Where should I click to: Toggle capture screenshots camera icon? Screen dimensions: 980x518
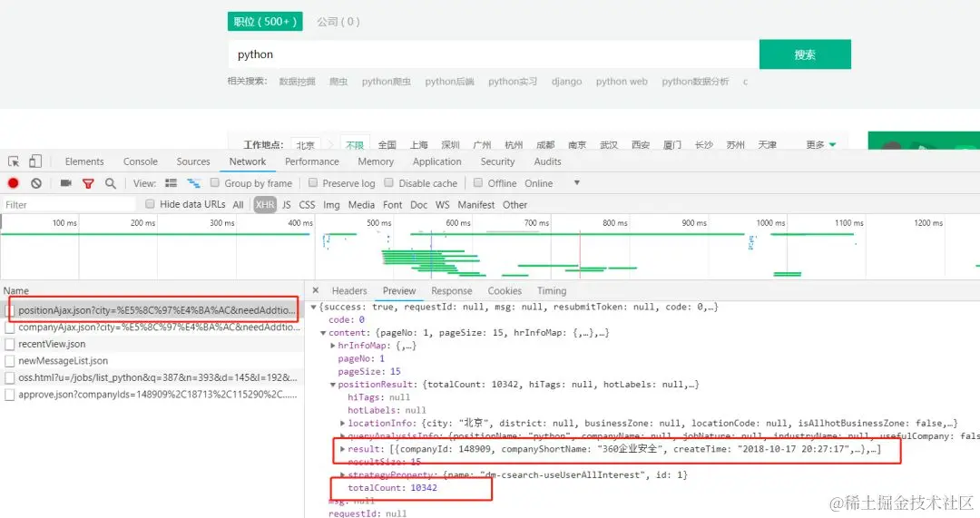pyautogui.click(x=65, y=183)
